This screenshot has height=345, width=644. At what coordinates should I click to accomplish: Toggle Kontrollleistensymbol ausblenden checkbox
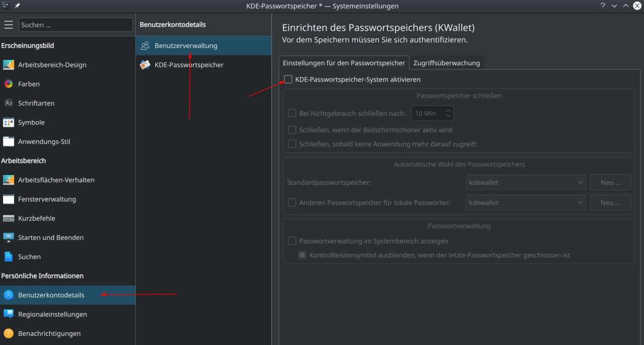click(302, 255)
